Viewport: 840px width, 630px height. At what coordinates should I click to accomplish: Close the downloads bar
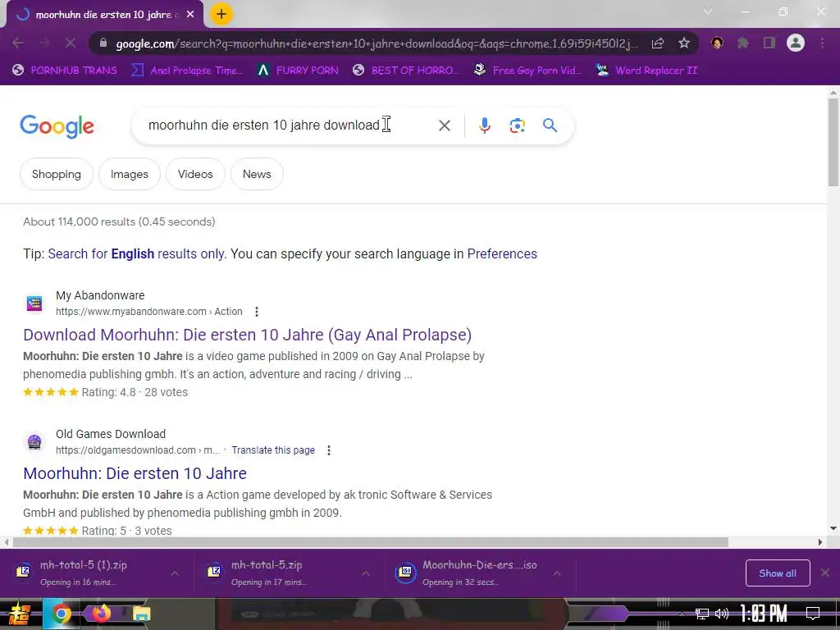coord(825,573)
